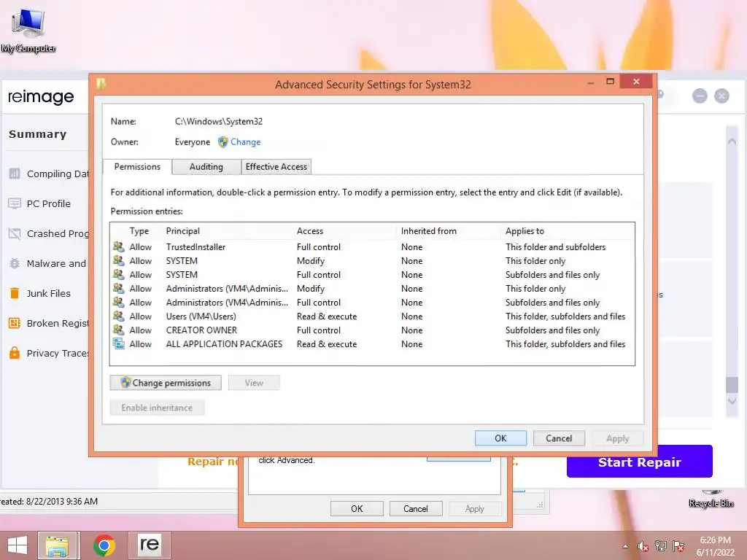Click the Crashed Programs icon in Reimage
Image resolution: width=747 pixels, height=560 pixels.
click(15, 233)
